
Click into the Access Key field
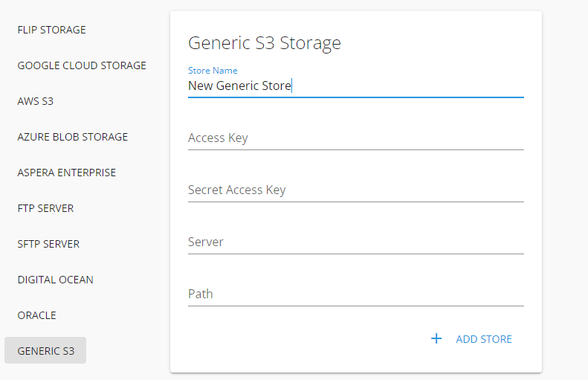tap(355, 138)
